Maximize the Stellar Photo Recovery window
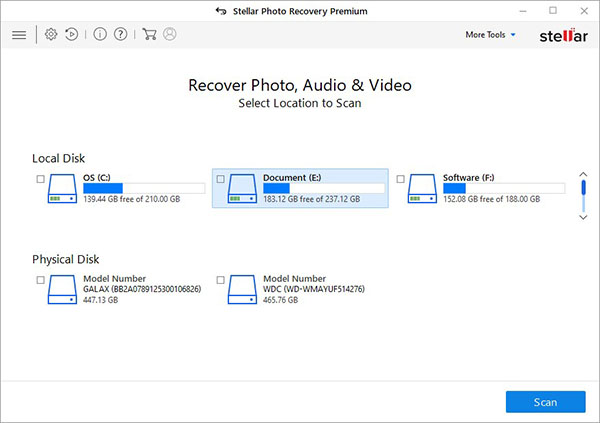This screenshot has width=600, height=423. (553, 11)
